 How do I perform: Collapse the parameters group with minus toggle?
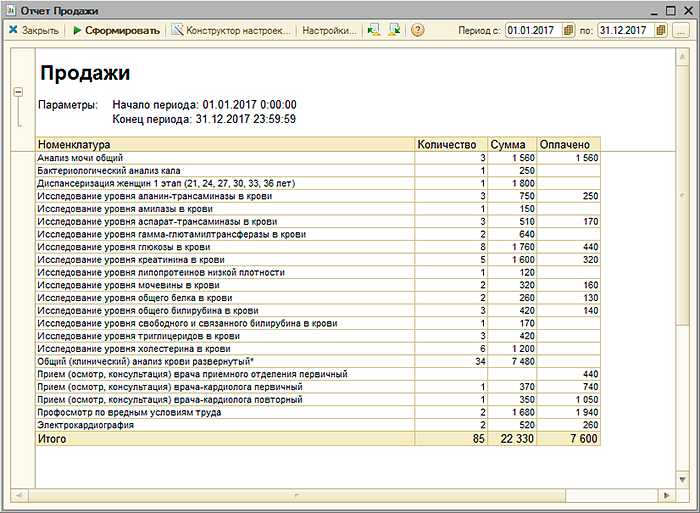coord(18,93)
